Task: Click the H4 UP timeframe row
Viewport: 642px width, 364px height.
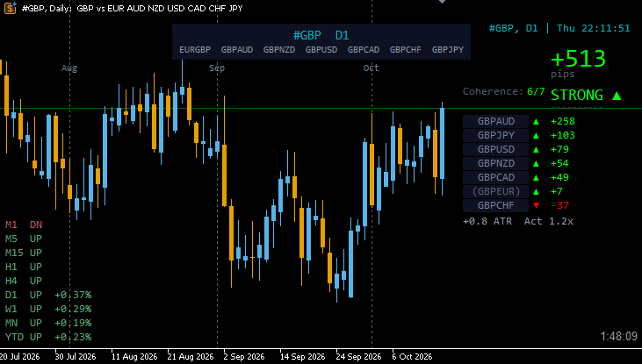Action: click(x=24, y=281)
